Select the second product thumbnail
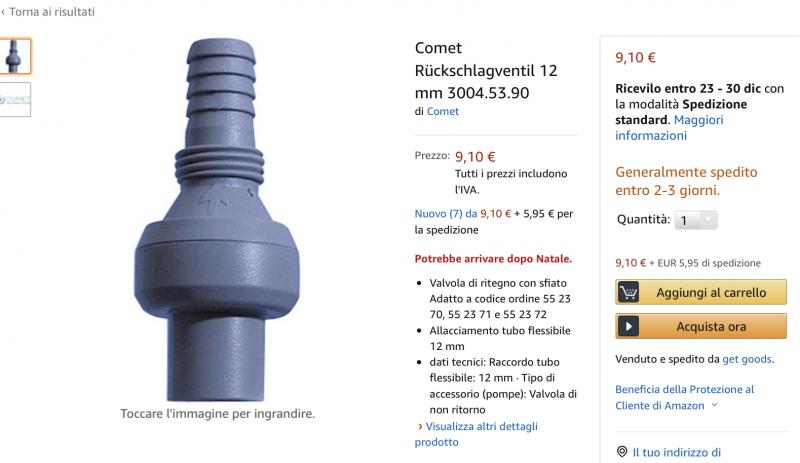 click(15, 99)
